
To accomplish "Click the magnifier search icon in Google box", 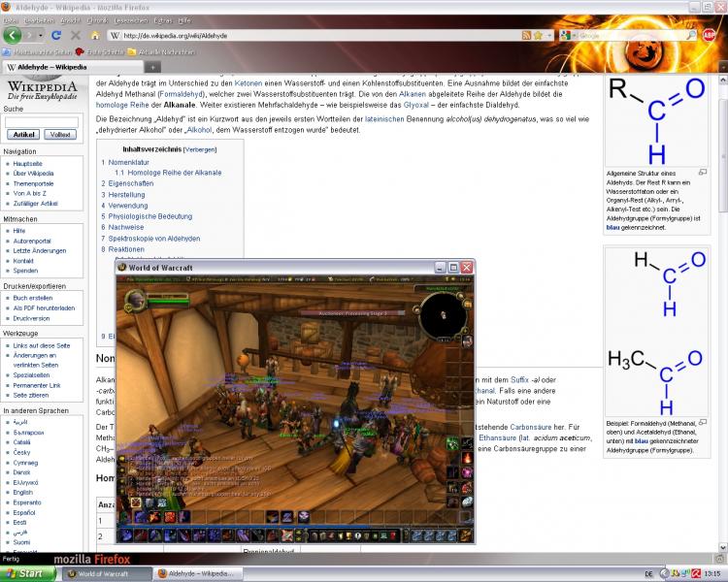I will 691,35.
